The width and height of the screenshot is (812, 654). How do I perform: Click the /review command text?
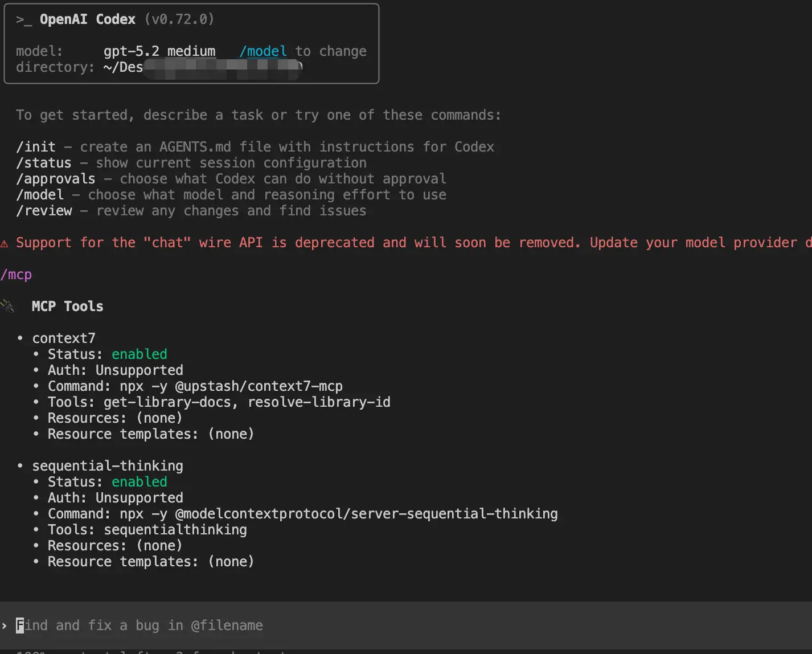(x=43, y=211)
